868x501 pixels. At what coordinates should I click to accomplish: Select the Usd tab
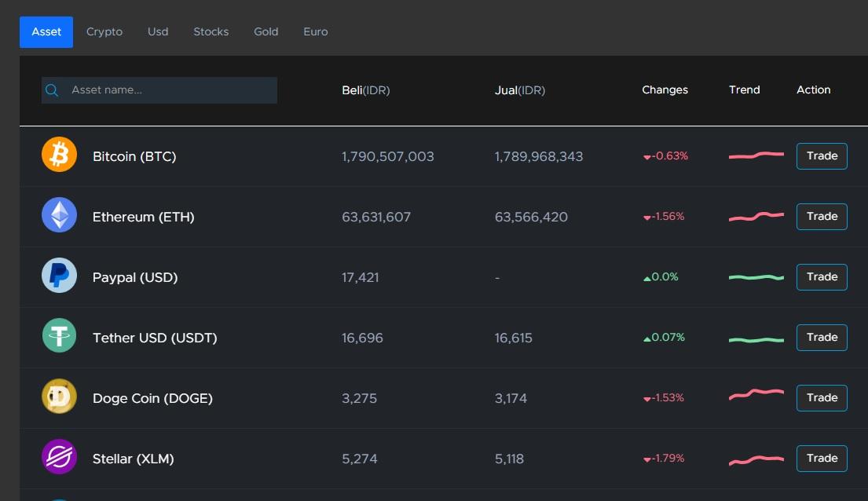click(x=158, y=32)
